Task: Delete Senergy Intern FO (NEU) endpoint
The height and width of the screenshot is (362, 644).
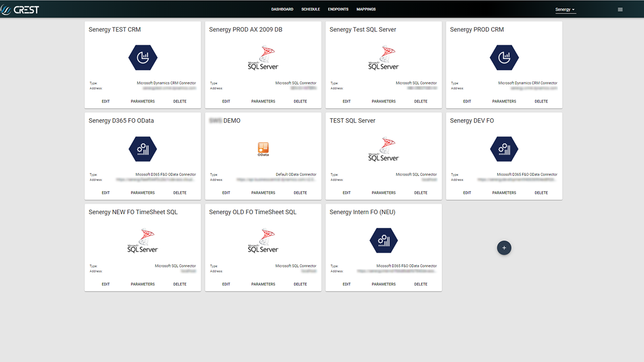Action: [421, 284]
